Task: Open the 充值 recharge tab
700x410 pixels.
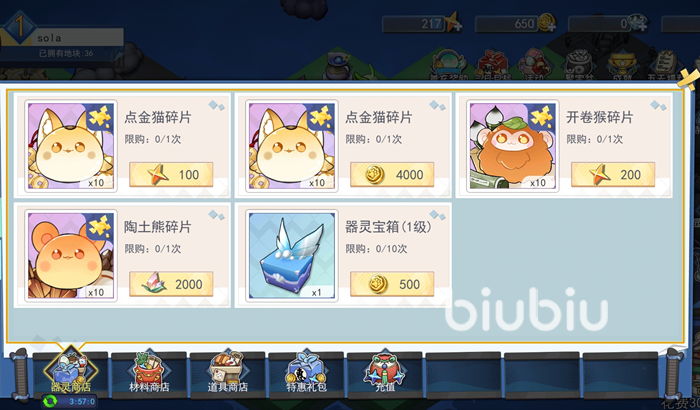Action: pyautogui.click(x=385, y=373)
